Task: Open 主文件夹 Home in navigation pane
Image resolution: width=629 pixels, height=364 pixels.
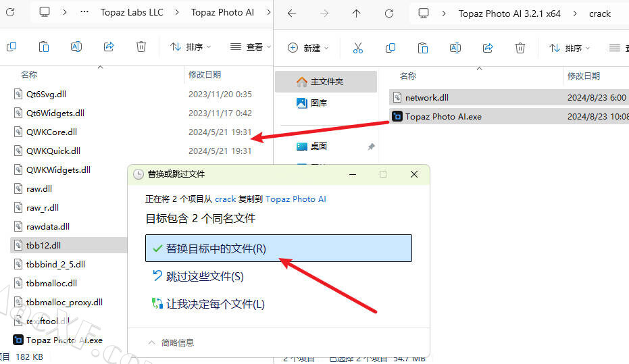Action: [326, 82]
